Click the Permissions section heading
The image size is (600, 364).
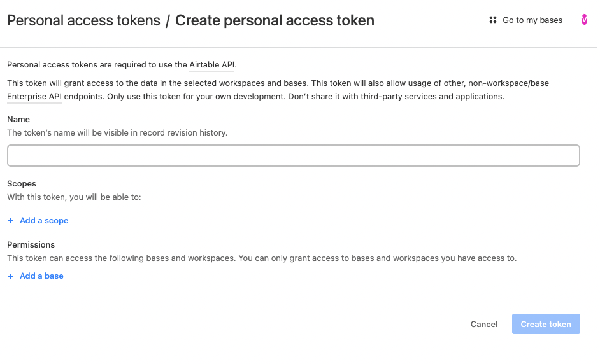[x=31, y=245]
